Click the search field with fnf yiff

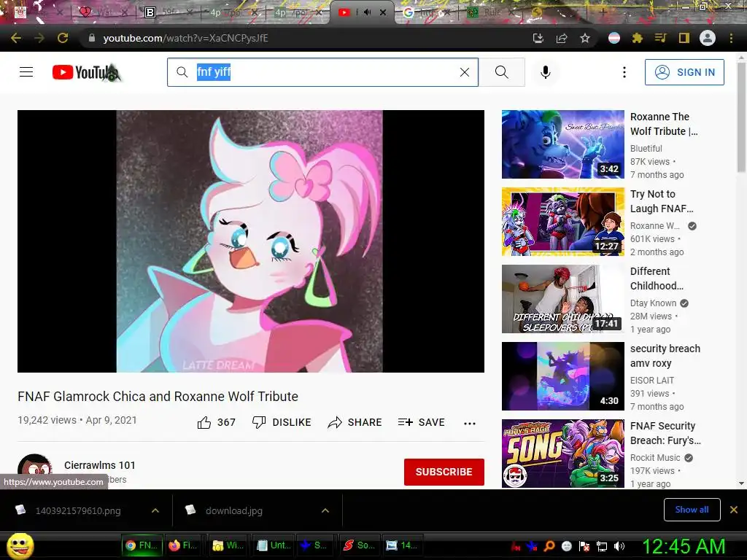click(x=322, y=72)
